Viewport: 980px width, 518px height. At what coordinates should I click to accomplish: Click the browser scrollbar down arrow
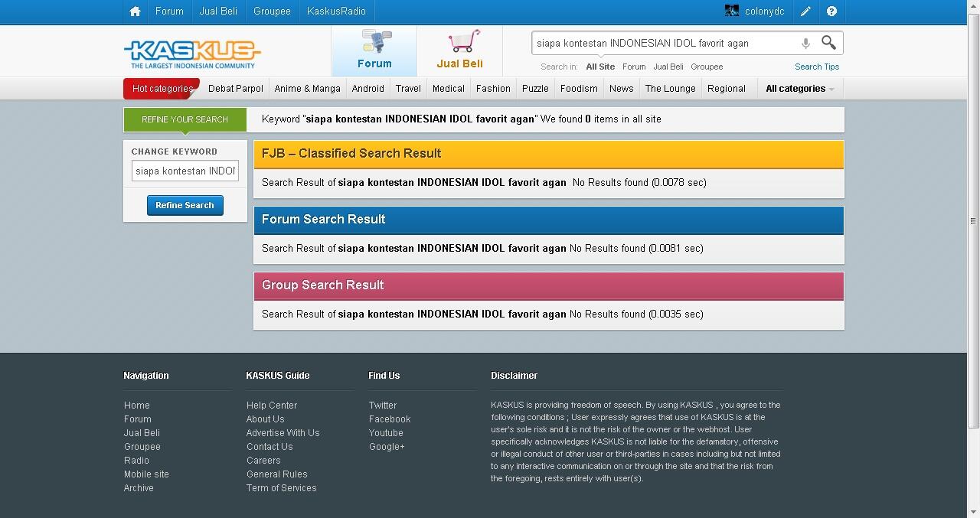coord(974,512)
